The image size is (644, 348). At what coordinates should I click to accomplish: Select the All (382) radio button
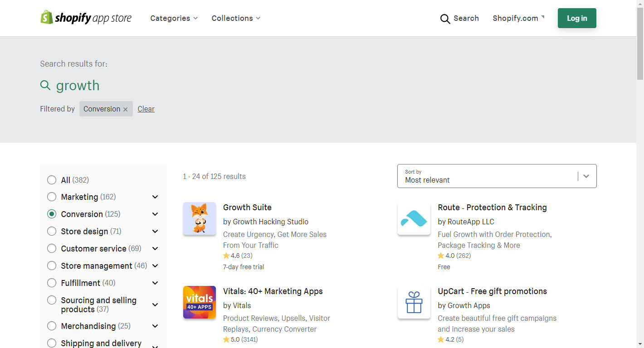[52, 180]
